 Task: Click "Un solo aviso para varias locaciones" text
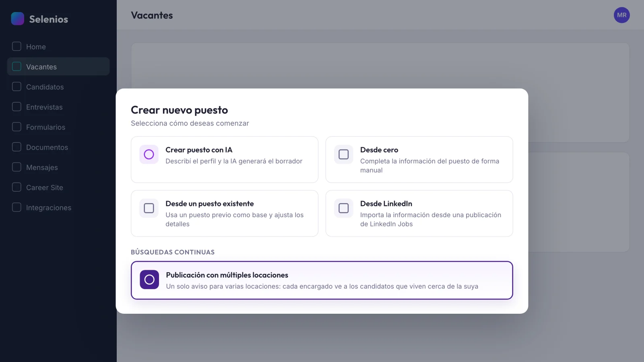tap(322, 286)
